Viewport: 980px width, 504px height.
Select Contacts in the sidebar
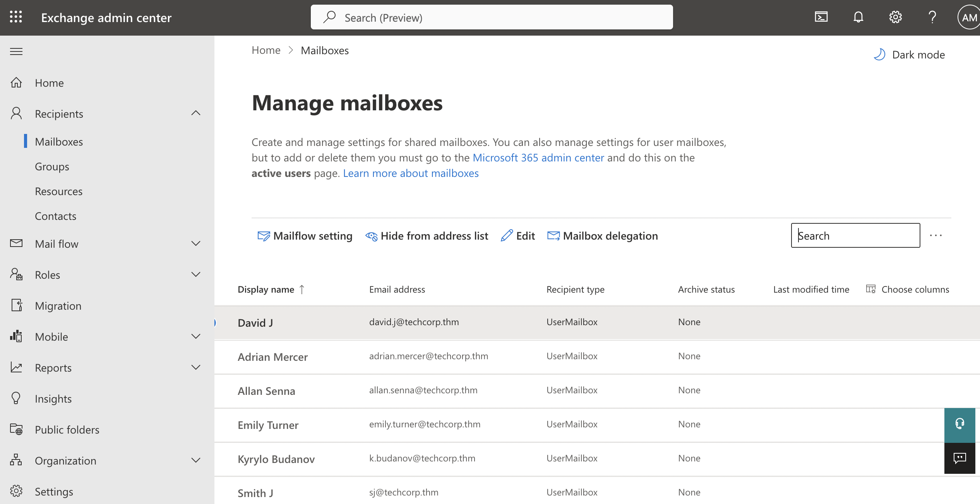(x=56, y=216)
